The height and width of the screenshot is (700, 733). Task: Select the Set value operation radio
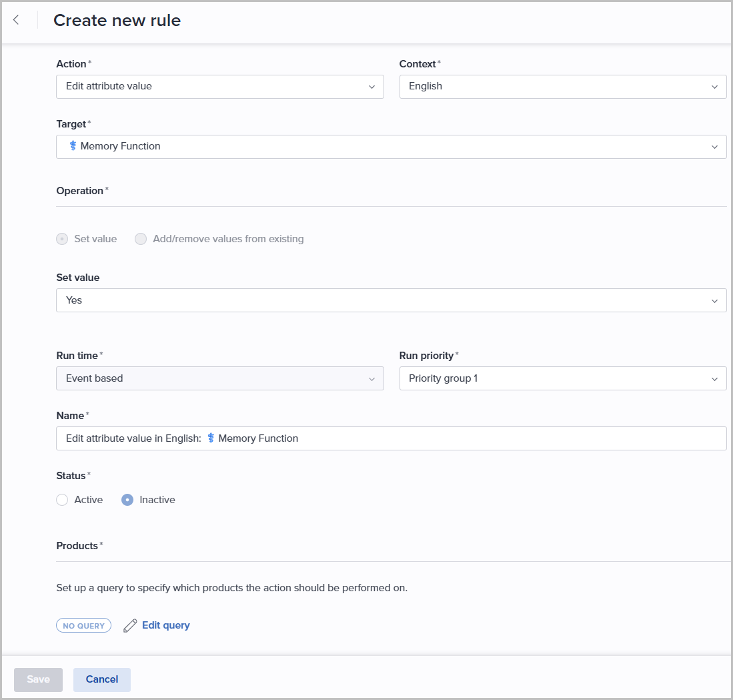(62, 239)
